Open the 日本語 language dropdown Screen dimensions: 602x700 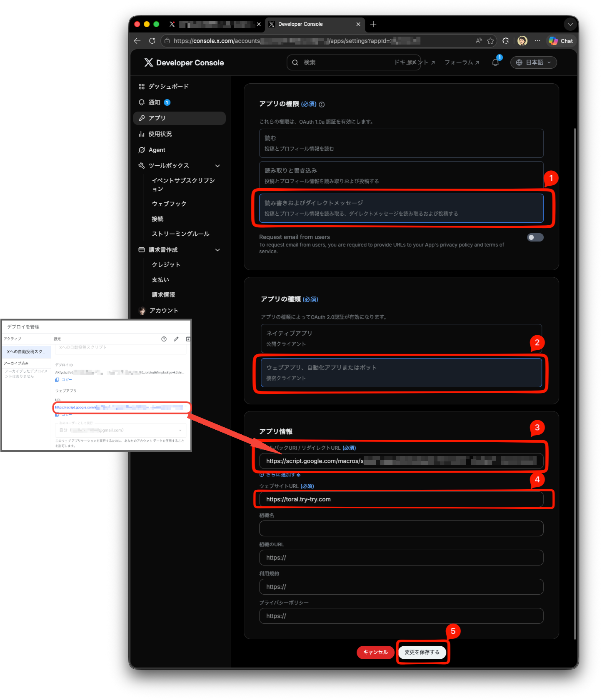(533, 62)
